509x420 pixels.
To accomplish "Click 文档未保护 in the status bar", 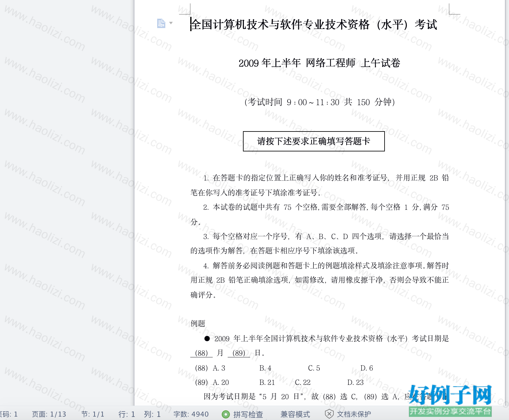I will [354, 414].
